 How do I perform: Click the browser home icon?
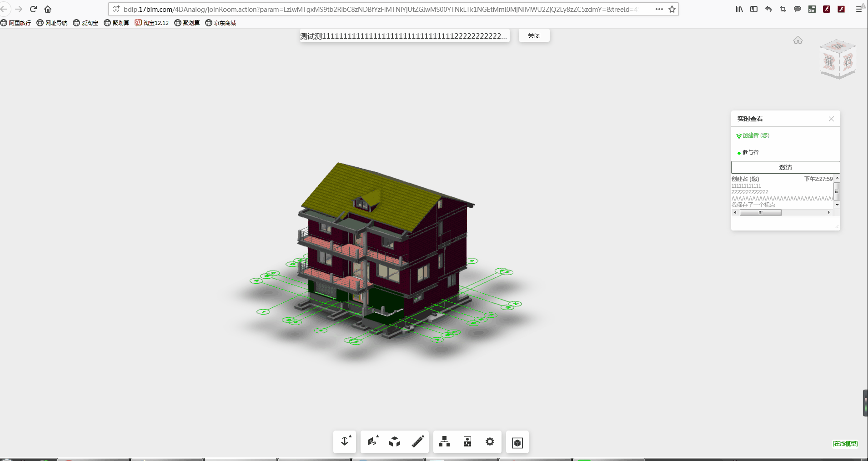coord(48,9)
